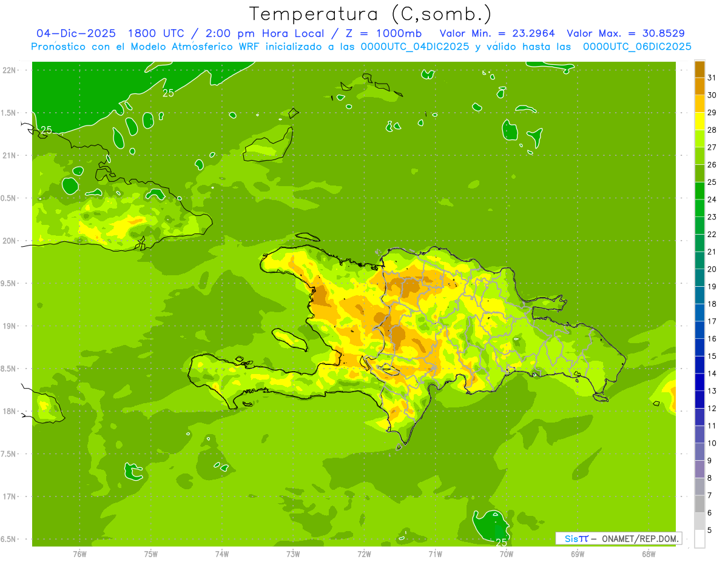Viewport: 728px width, 562px height.
Task: Click the '1.5N' latitude label
Action: pos(8,113)
